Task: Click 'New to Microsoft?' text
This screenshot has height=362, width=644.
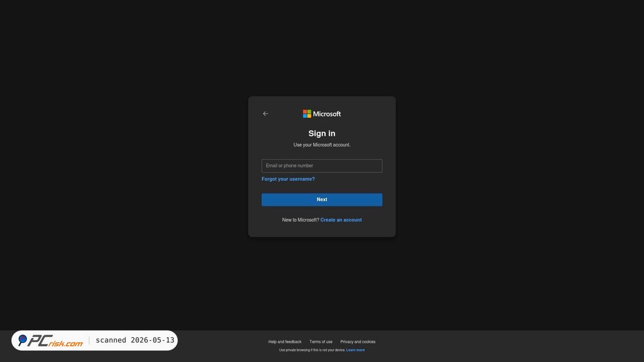Action: click(x=300, y=220)
